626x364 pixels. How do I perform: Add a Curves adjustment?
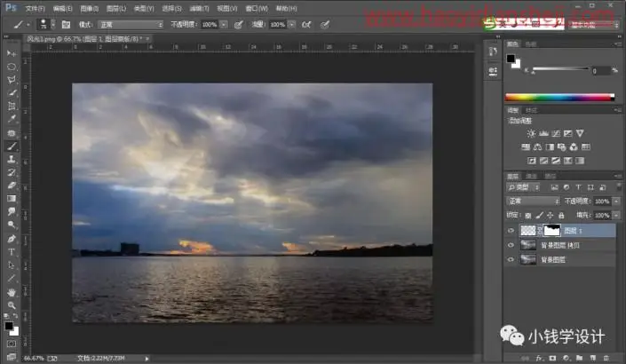556,133
